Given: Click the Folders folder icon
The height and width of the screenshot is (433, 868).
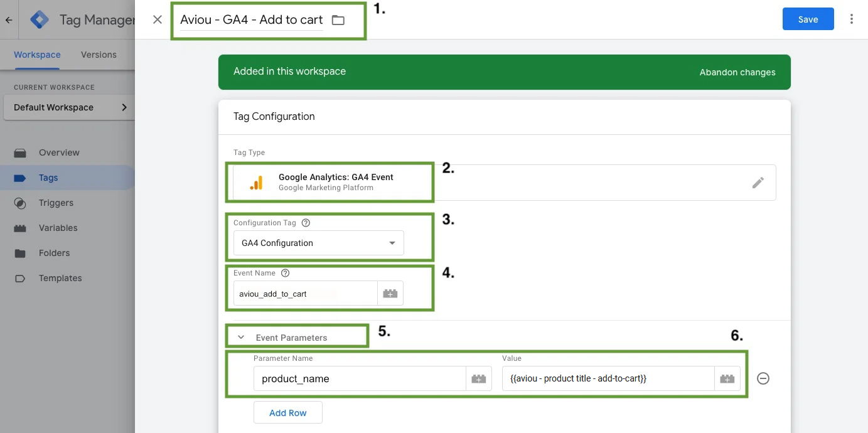Looking at the screenshot, I should coord(20,254).
